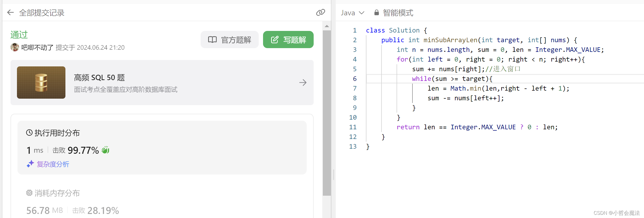The image size is (644, 218).
Task: Open the Java language dropdown
Action: (352, 13)
